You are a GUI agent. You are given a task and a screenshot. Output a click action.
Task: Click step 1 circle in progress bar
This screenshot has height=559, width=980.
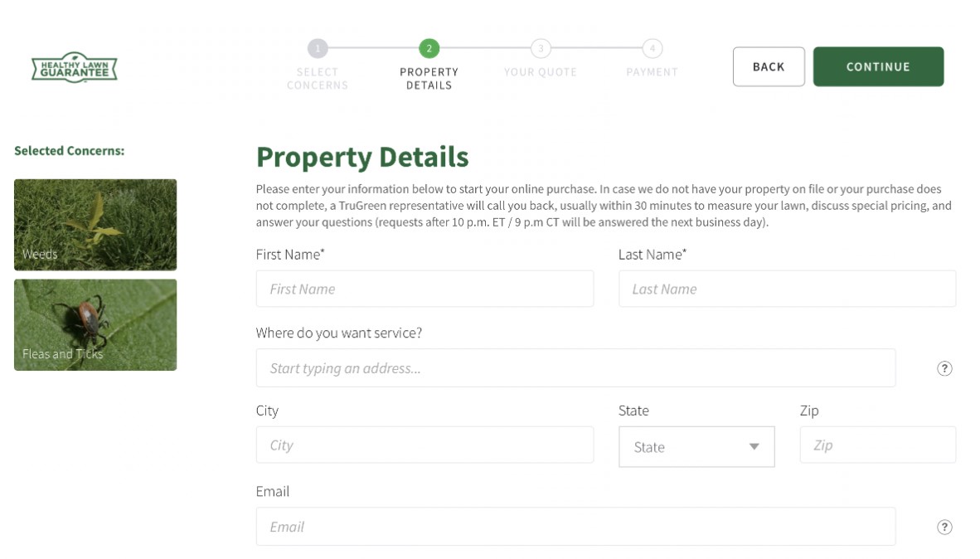[318, 48]
